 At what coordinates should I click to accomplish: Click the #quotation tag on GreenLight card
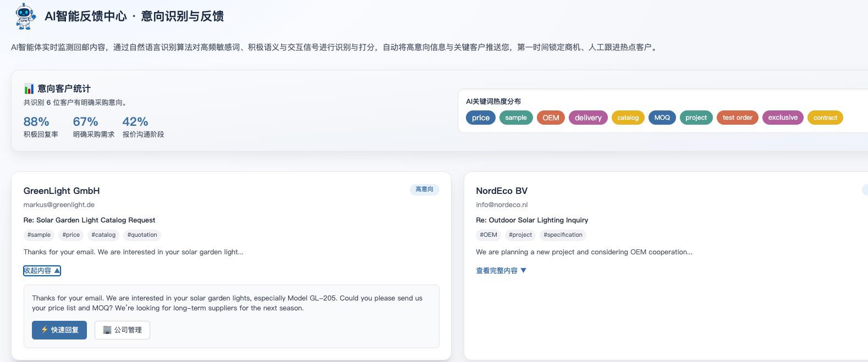click(x=142, y=235)
